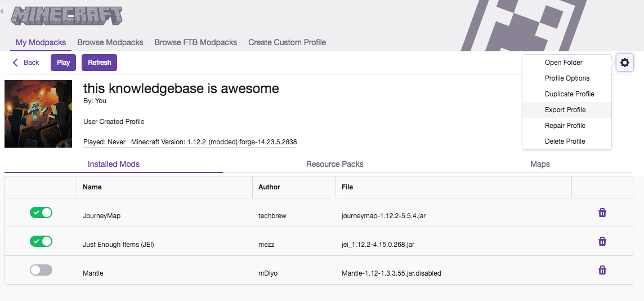Screen dimensions: 644x301
Task: Click the User Created Profile label
Action: 114,122
